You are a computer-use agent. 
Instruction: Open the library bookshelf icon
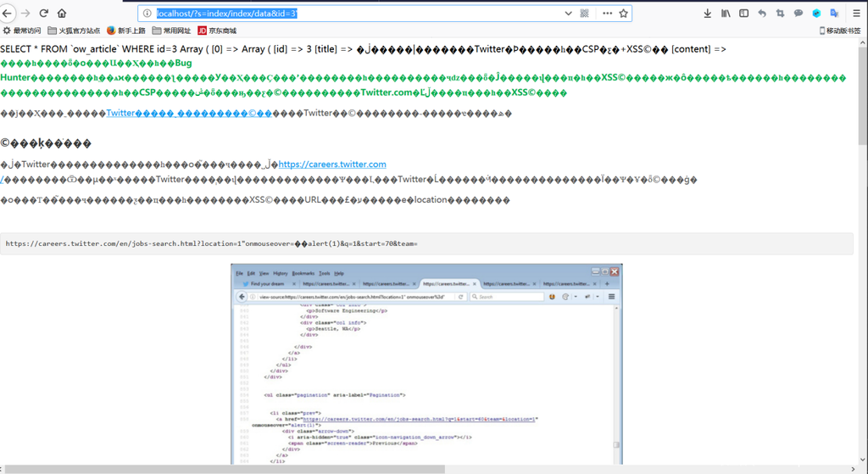click(x=726, y=14)
